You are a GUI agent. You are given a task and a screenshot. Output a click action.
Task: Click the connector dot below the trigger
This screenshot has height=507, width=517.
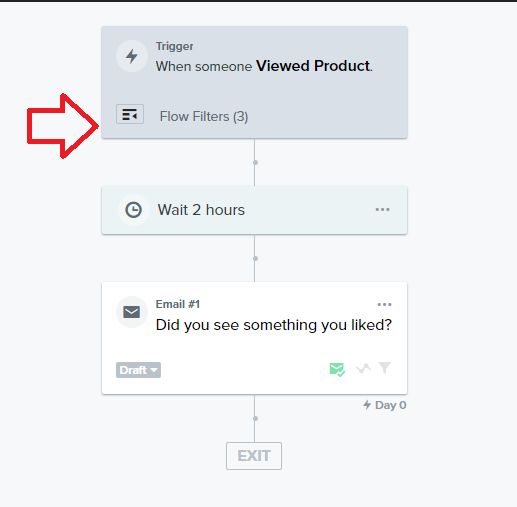coord(255,162)
